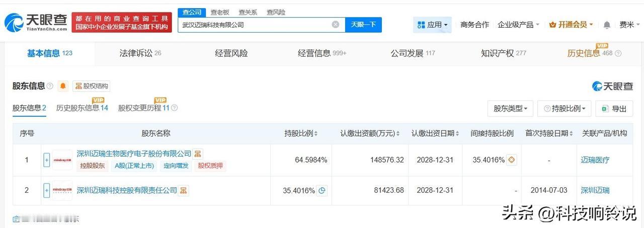Click 导出 export button
Screen dimensions: 644x228
[614, 108]
